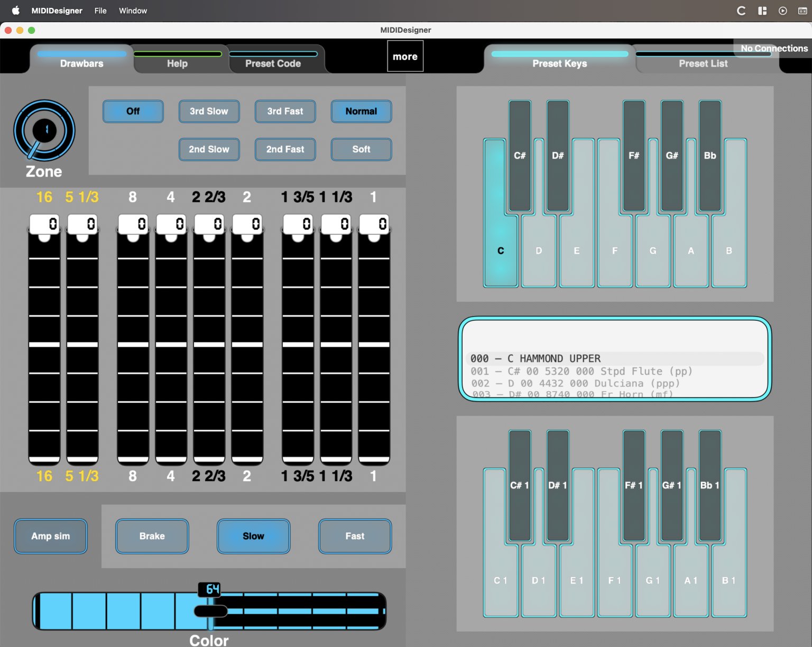Engage the Brake rotary button
This screenshot has width=812, height=647.
coord(152,537)
